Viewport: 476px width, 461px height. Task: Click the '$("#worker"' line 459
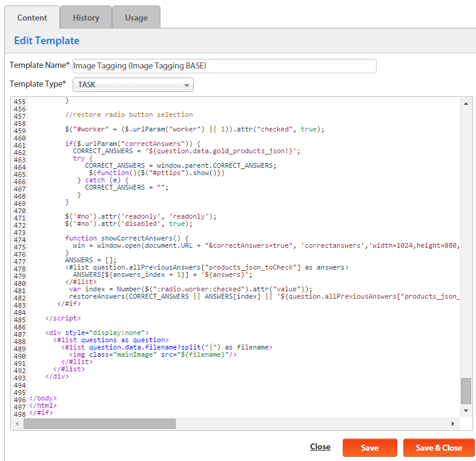pyautogui.click(x=194, y=130)
